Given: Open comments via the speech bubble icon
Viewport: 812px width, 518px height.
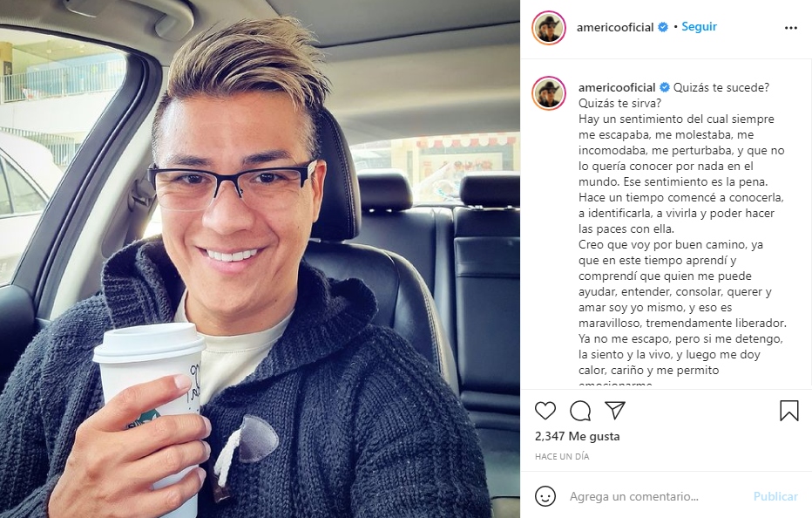Looking at the screenshot, I should (x=580, y=411).
